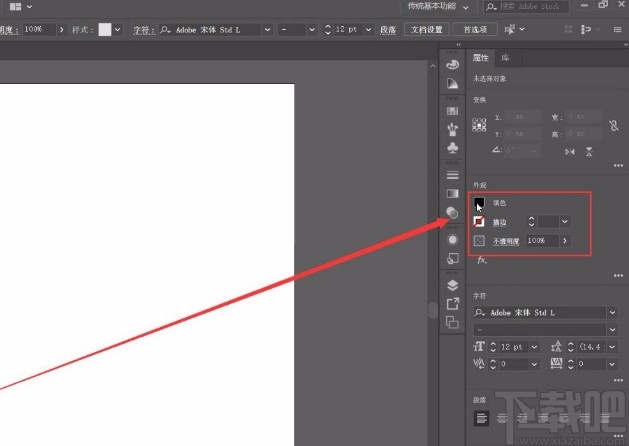Image resolution: width=629 pixels, height=446 pixels.
Task: Open more options under 字符 section
Action: [x=618, y=380]
